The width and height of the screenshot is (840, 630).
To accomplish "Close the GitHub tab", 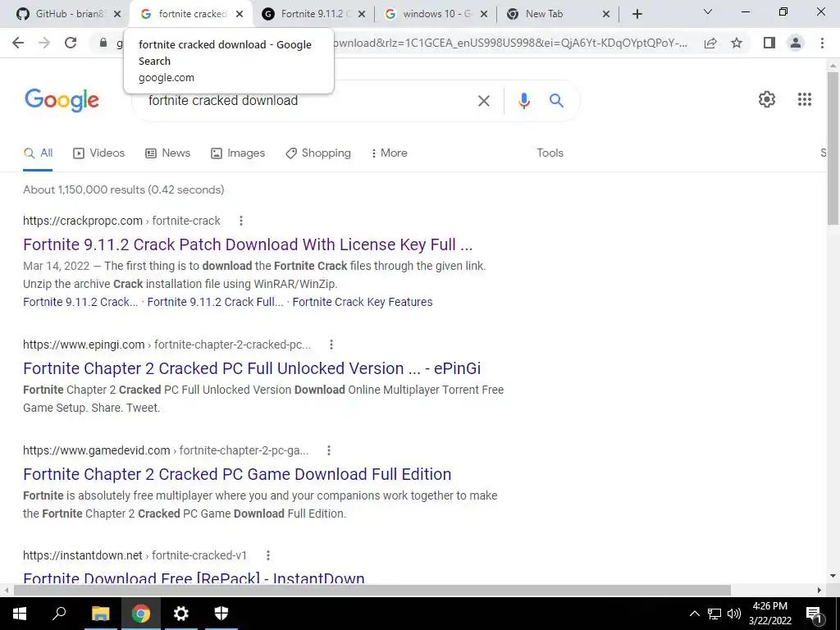I will pyautogui.click(x=117, y=15).
